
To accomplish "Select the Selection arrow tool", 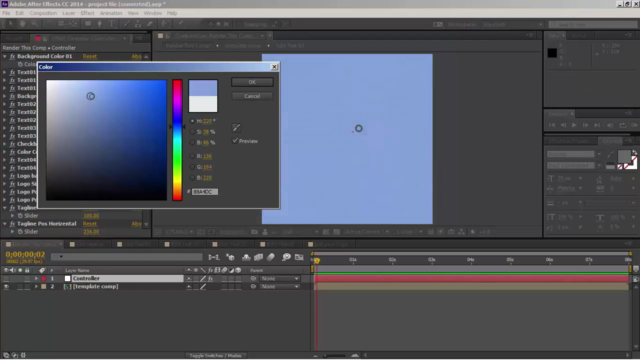I will pos(11,24).
